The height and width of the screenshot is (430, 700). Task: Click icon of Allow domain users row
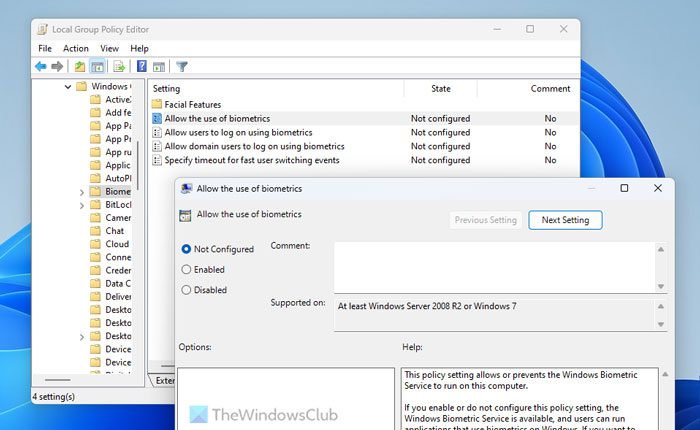157,146
